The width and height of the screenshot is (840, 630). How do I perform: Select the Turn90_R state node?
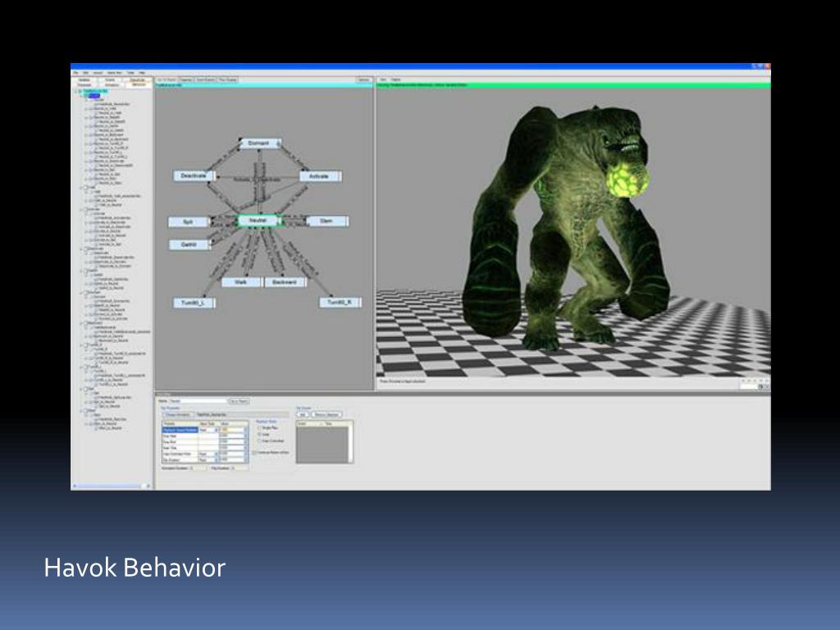(x=340, y=303)
